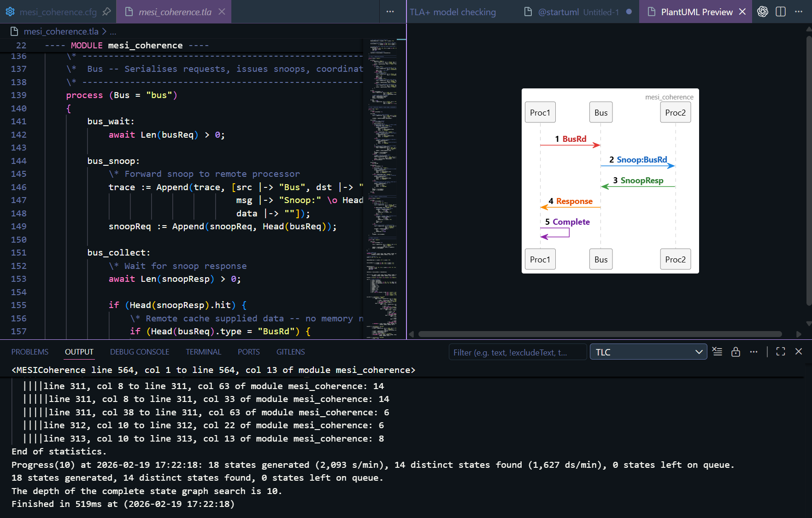Image resolution: width=812 pixels, height=518 pixels.
Task: Switch to the TERMINAL panel tab
Action: (203, 352)
